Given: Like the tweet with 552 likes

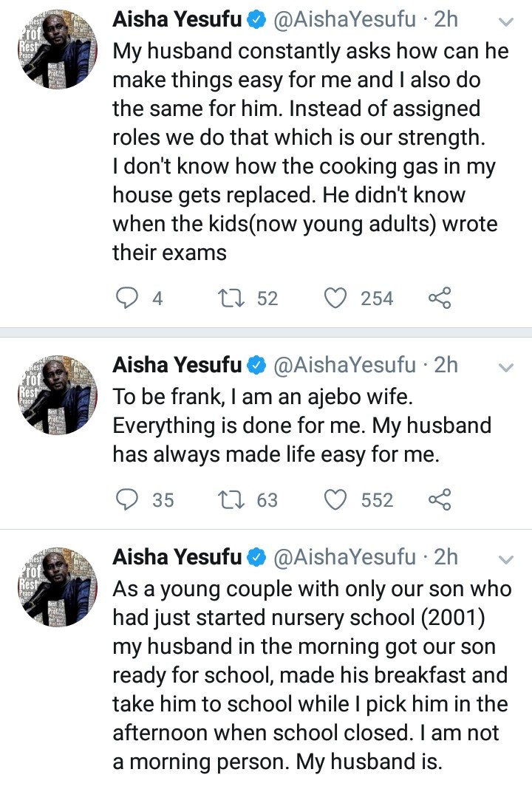Looking at the screenshot, I should coord(335,499).
